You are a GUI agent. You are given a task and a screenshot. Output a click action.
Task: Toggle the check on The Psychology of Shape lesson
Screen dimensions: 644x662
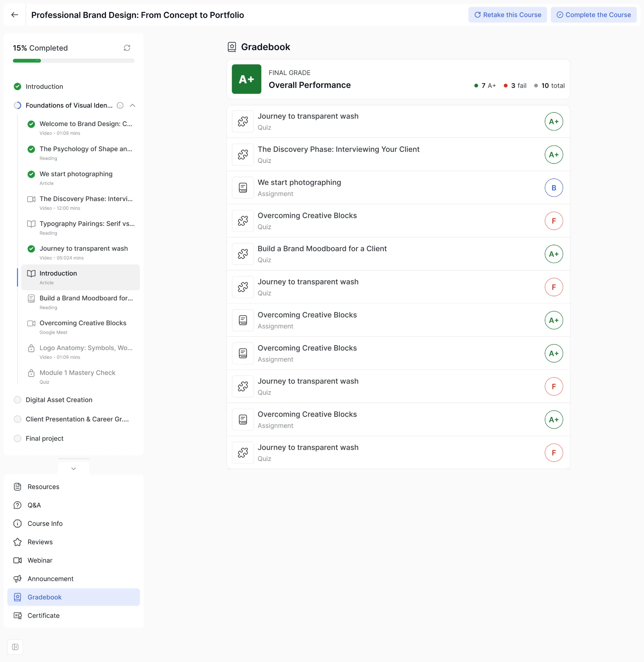pyautogui.click(x=31, y=149)
